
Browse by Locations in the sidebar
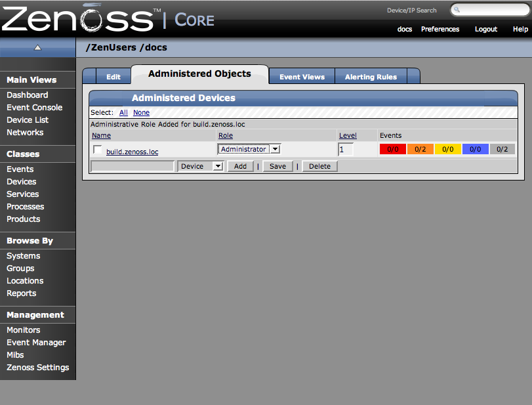coord(25,281)
